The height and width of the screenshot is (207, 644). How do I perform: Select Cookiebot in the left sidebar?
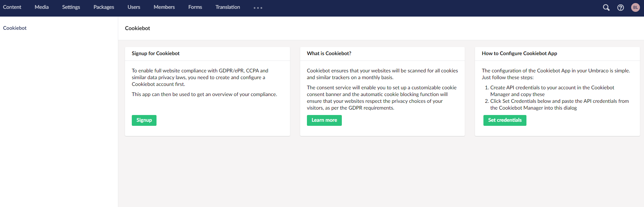click(x=15, y=28)
